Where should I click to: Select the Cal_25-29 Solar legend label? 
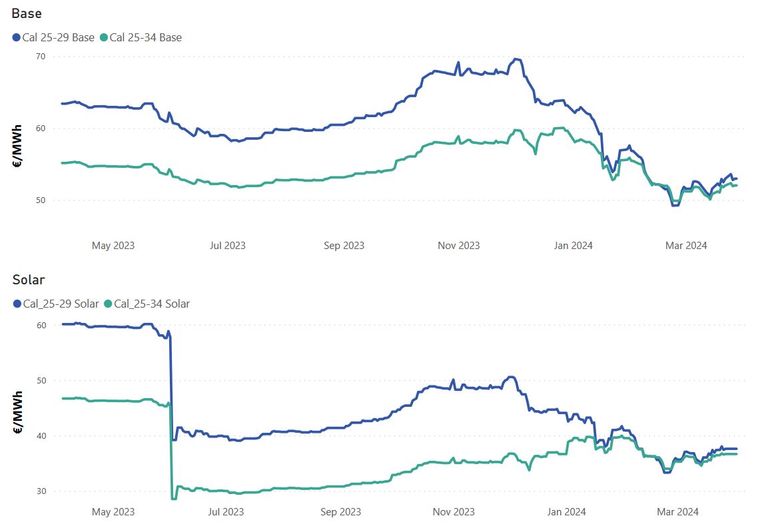pos(61,304)
